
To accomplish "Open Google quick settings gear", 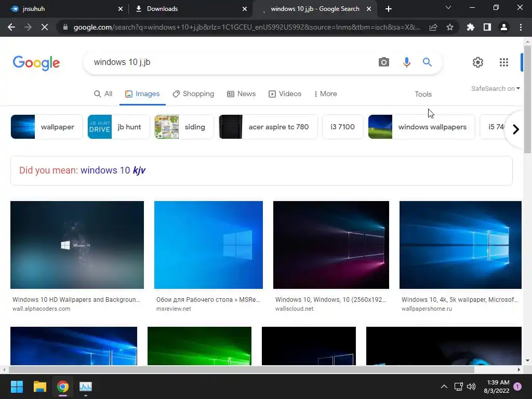I will 478,62.
